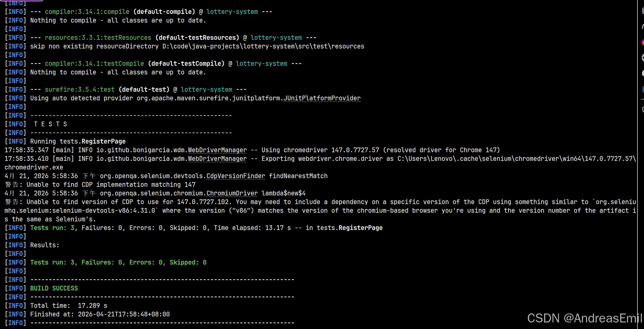Viewport: 644px width, 329px height.
Task: Open the pink AI Assistant icon
Action: (642, 42)
